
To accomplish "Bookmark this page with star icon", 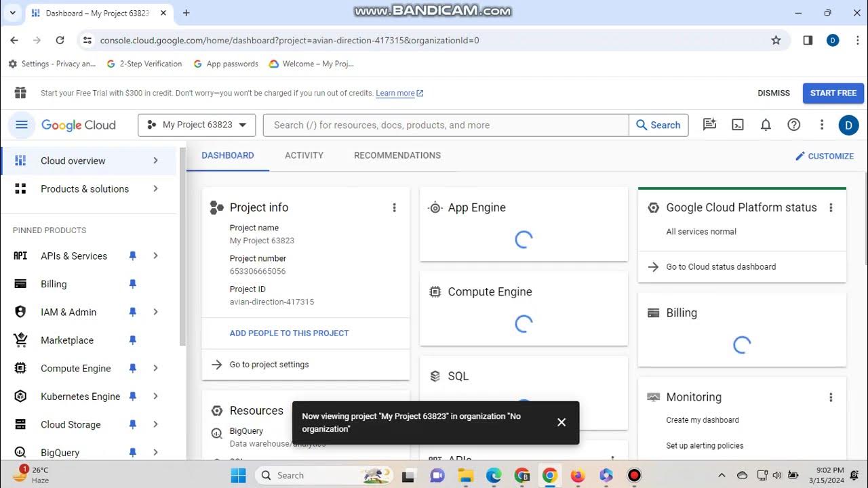I will 776,40.
